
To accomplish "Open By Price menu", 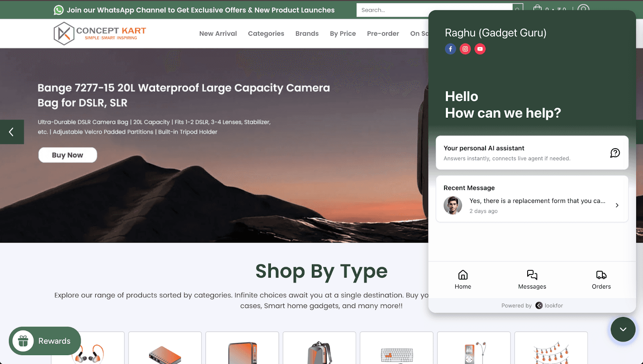I will [343, 34].
